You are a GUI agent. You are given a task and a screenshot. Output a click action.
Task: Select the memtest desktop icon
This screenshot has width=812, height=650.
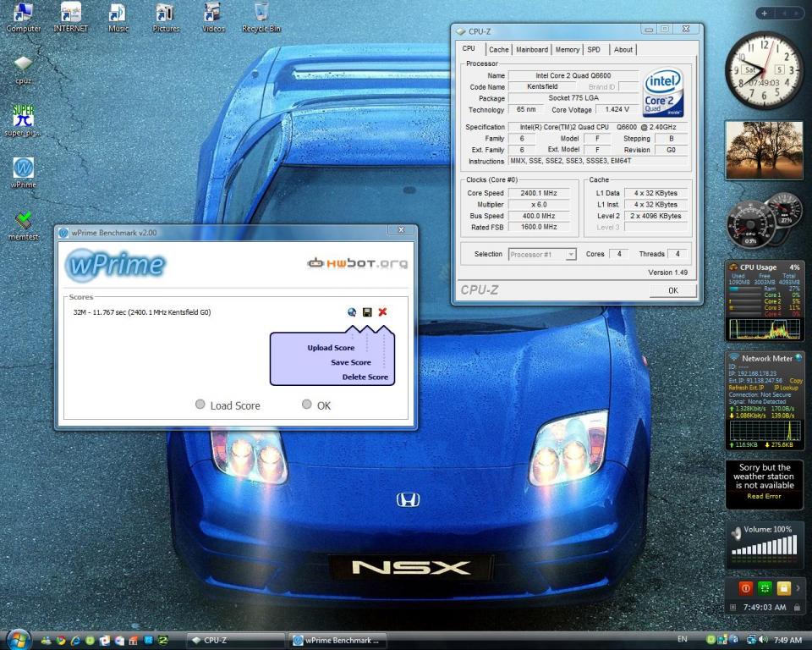tap(24, 225)
